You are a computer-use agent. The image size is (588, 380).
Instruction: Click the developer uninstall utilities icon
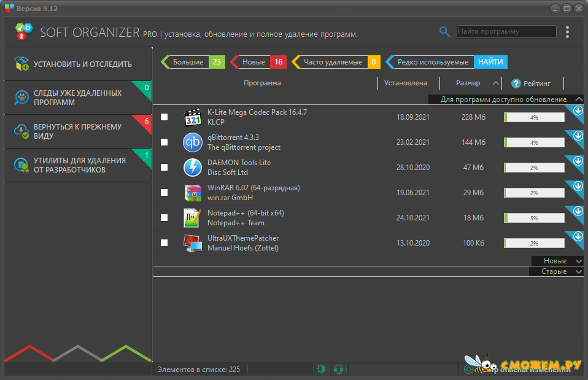(x=21, y=165)
